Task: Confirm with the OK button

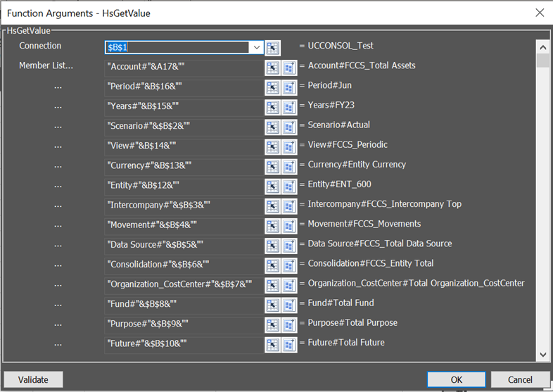Action: click(x=456, y=379)
